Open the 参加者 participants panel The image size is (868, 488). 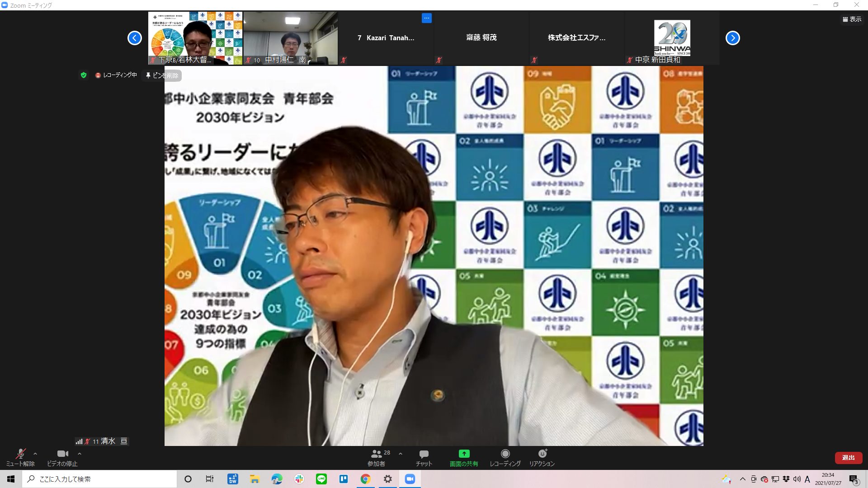[x=376, y=458]
